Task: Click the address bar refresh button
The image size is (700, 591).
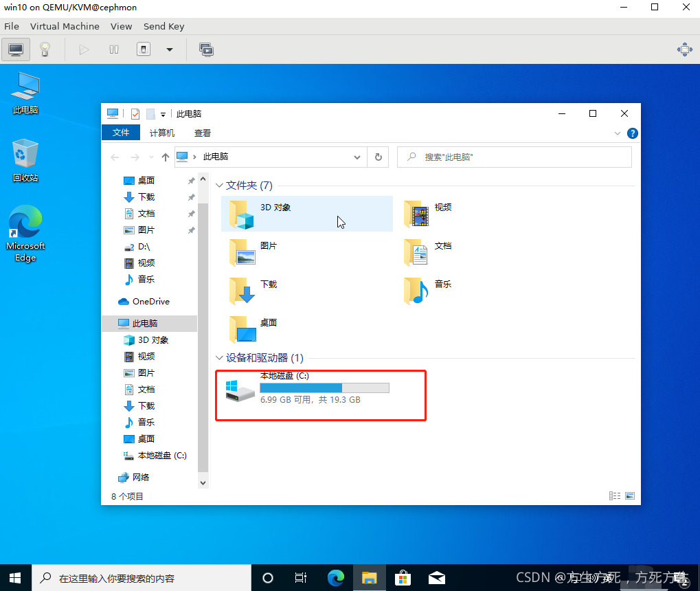Action: tap(378, 157)
